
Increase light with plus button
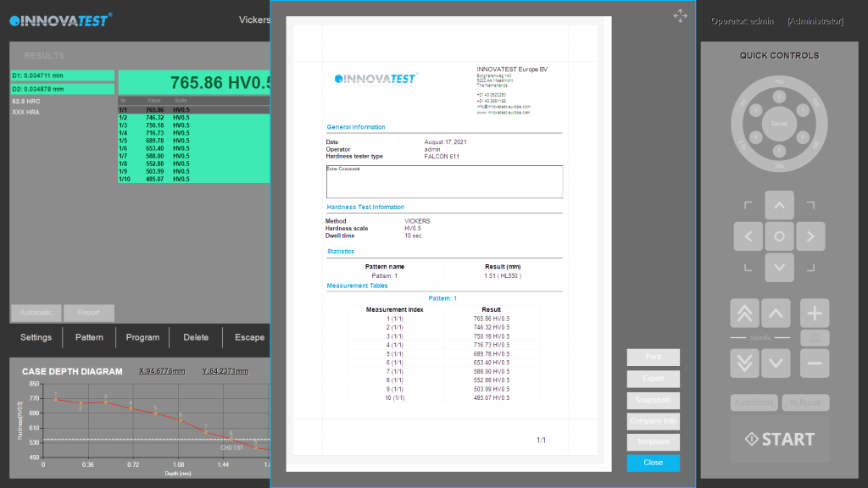coord(815,313)
